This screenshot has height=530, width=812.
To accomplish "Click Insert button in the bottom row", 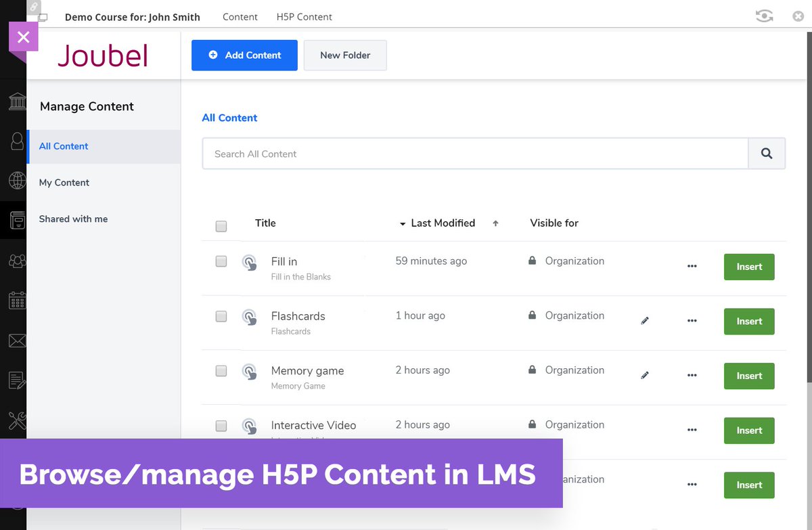I will [749, 485].
